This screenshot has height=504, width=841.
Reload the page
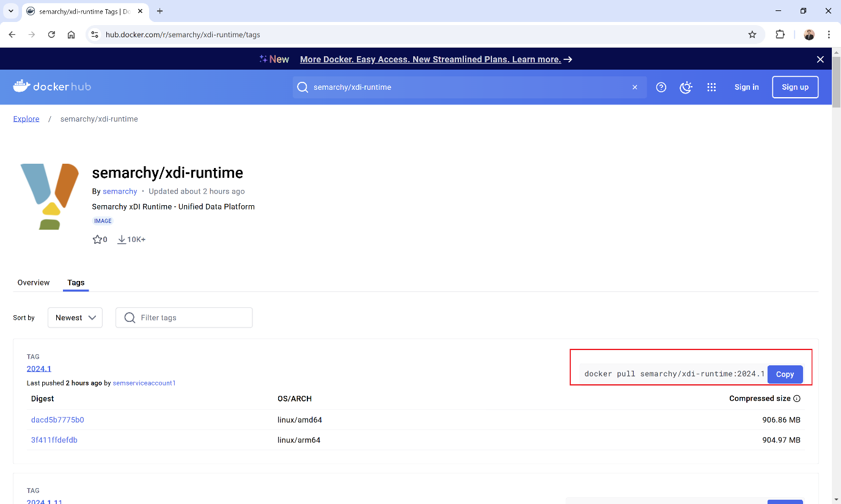[51, 35]
